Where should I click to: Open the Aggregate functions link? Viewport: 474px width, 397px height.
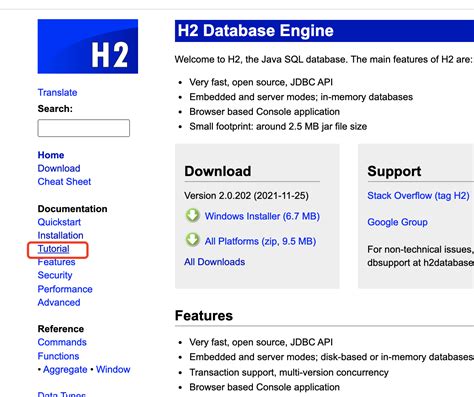click(x=65, y=370)
